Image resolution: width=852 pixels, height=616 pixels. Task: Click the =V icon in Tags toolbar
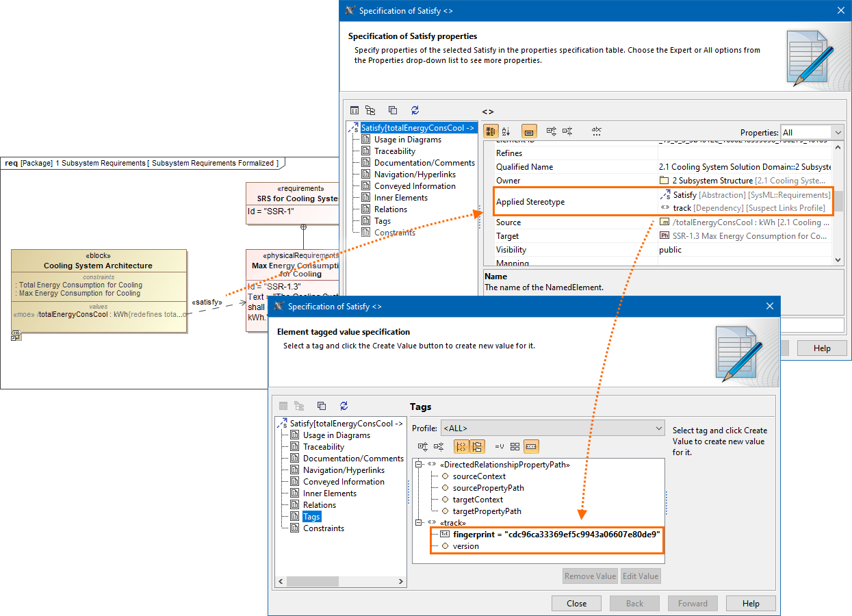pyautogui.click(x=499, y=447)
